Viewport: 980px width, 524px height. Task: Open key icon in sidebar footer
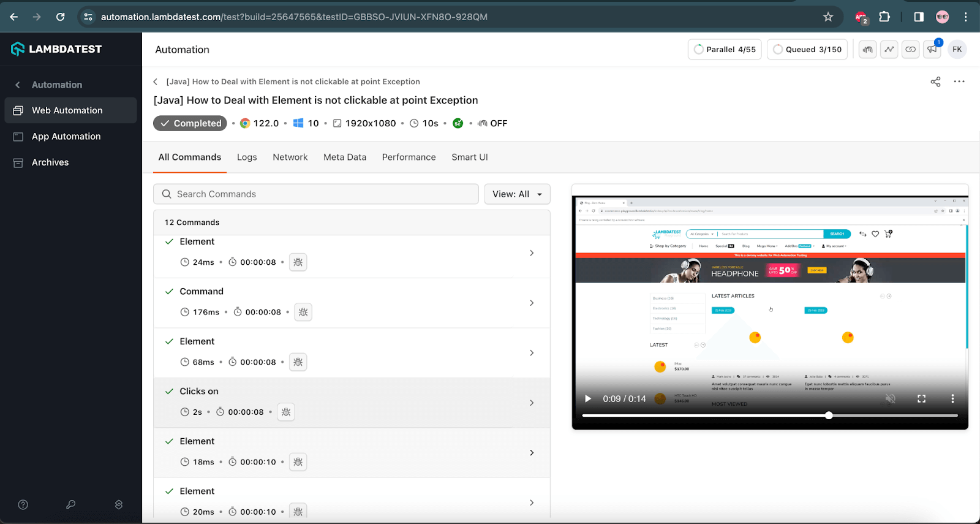tap(71, 504)
